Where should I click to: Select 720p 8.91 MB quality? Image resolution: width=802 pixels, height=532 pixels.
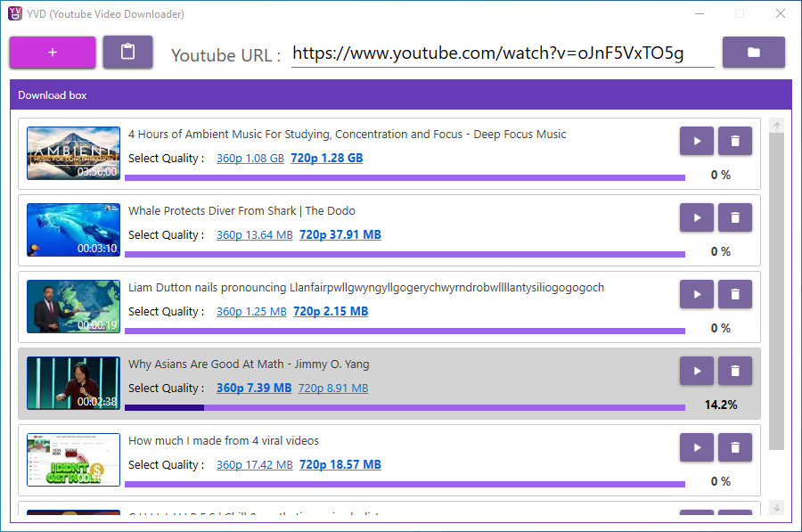pyautogui.click(x=333, y=389)
